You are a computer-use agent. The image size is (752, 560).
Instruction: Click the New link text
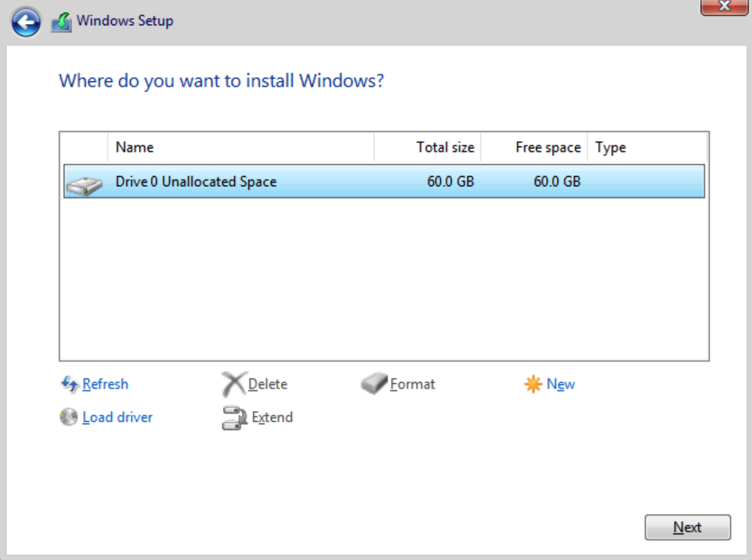(x=561, y=384)
